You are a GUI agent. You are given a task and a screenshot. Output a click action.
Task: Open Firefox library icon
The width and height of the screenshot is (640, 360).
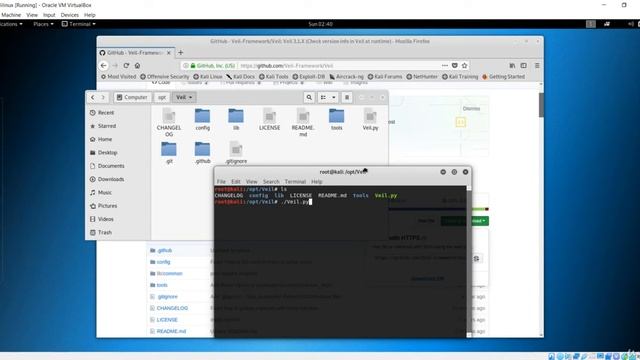click(x=512, y=65)
